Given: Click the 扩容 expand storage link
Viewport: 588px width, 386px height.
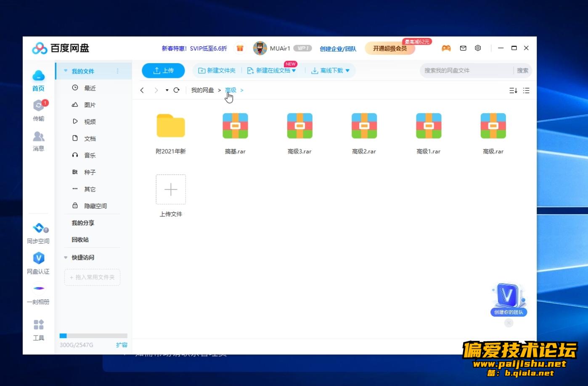Looking at the screenshot, I should point(122,345).
